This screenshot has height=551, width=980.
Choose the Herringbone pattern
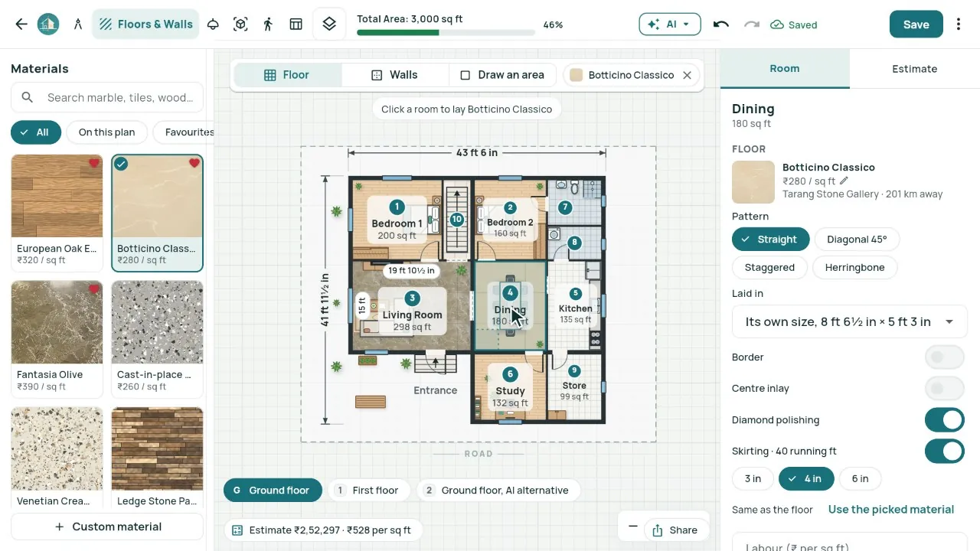point(854,268)
